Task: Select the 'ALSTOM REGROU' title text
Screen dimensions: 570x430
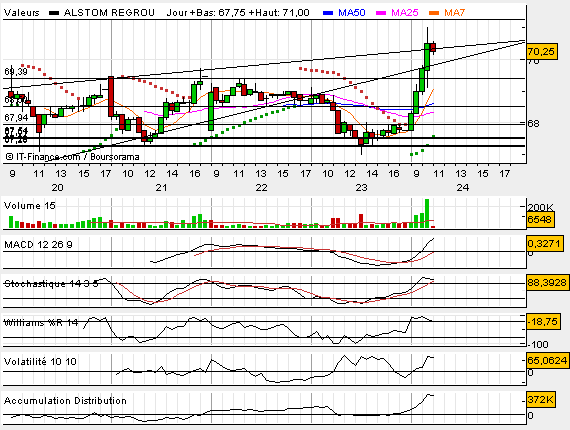Action: point(109,13)
